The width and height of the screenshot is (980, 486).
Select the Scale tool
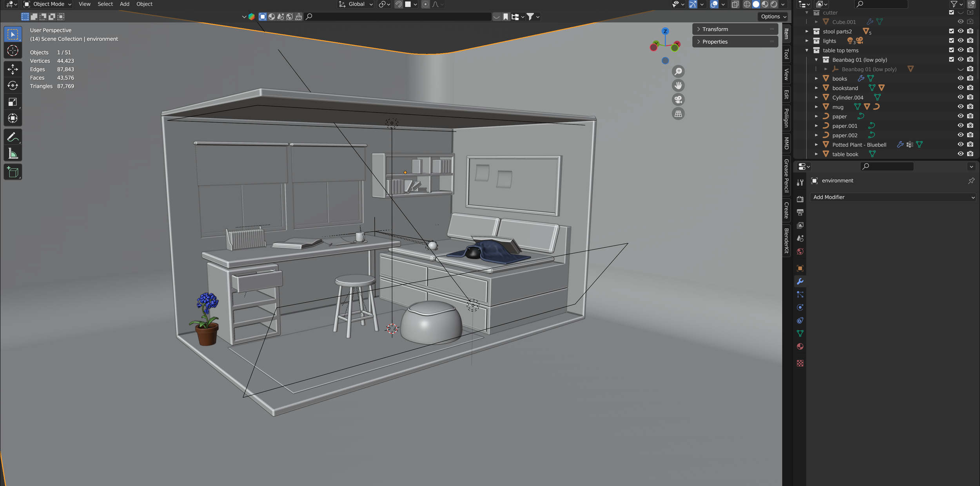(13, 102)
